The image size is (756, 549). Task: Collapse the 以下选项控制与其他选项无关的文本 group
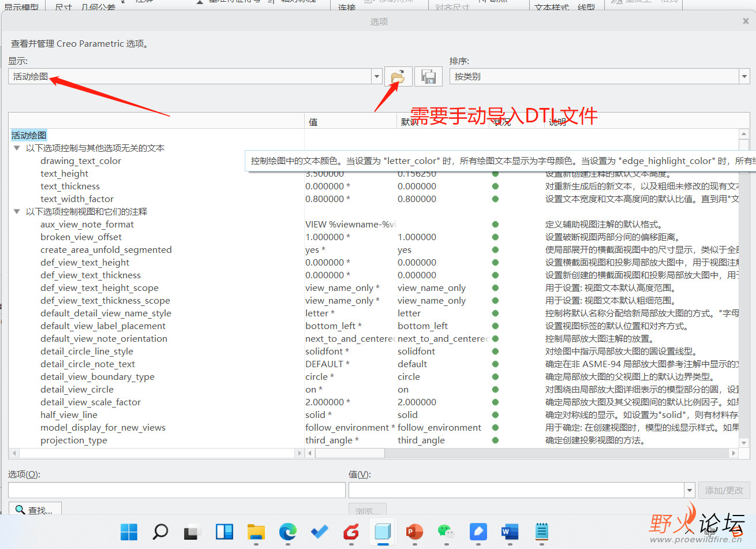pyautogui.click(x=17, y=148)
